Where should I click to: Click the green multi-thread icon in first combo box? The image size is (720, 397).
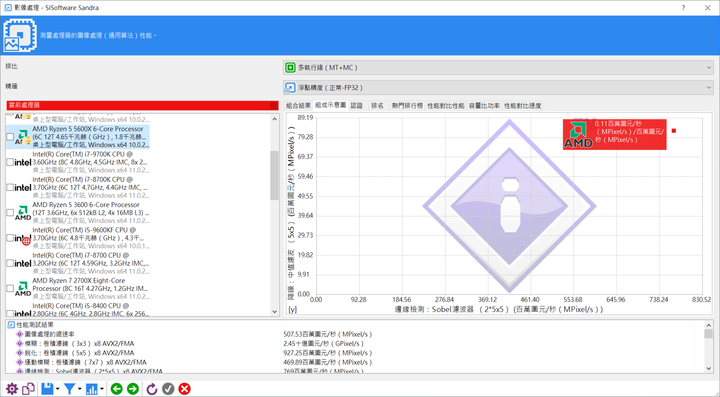click(x=290, y=68)
